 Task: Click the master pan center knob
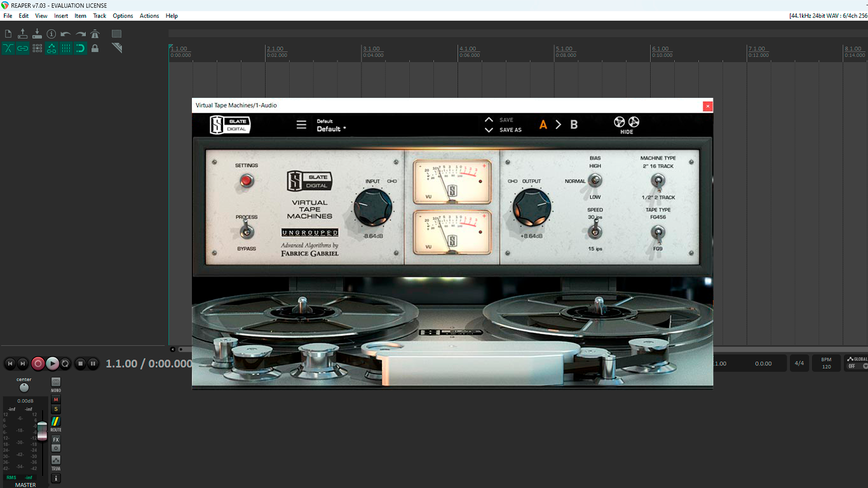coord(24,388)
